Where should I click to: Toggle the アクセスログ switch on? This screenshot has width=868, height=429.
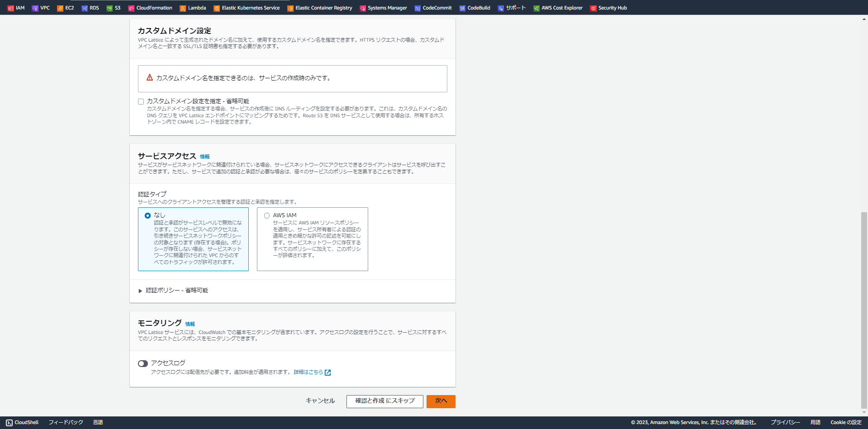[x=143, y=363]
